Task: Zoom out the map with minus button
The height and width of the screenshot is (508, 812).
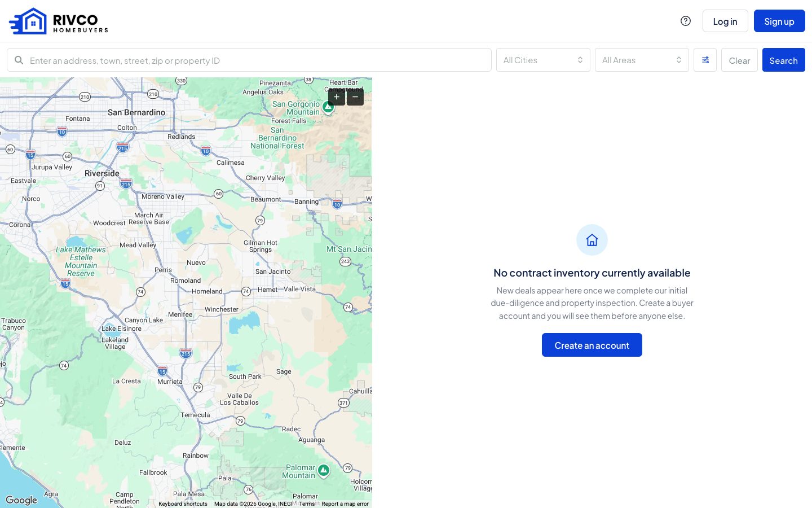Action: [x=355, y=97]
